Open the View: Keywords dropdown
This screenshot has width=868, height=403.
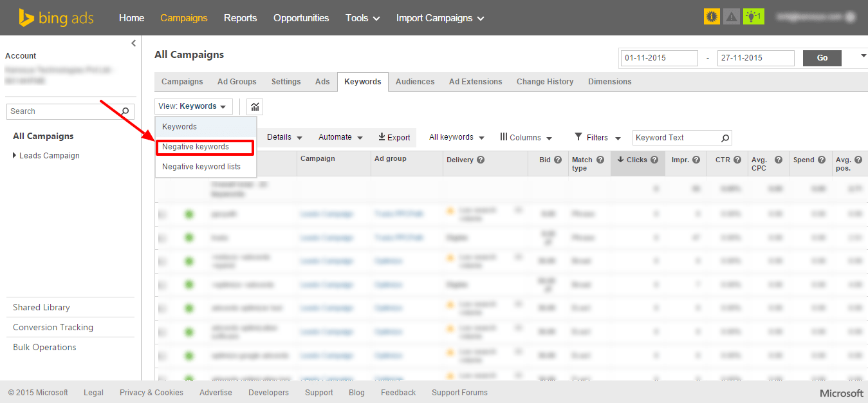pyautogui.click(x=193, y=106)
